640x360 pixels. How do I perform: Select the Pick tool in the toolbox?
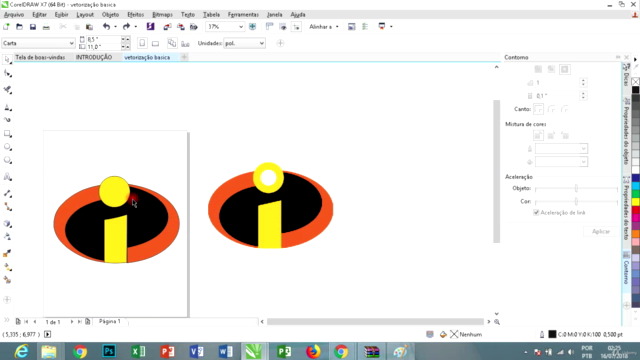[x=7, y=60]
